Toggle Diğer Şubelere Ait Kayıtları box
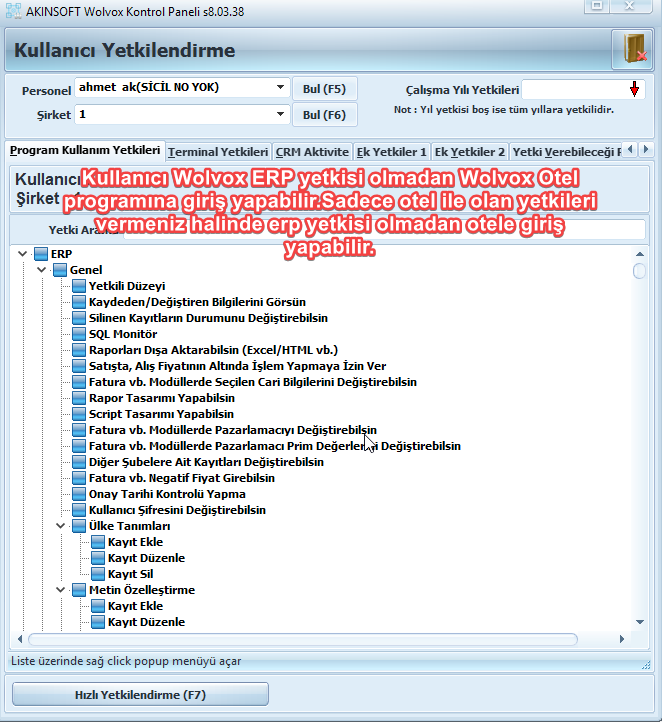Viewport: 662px width, 722px height. (x=79, y=462)
